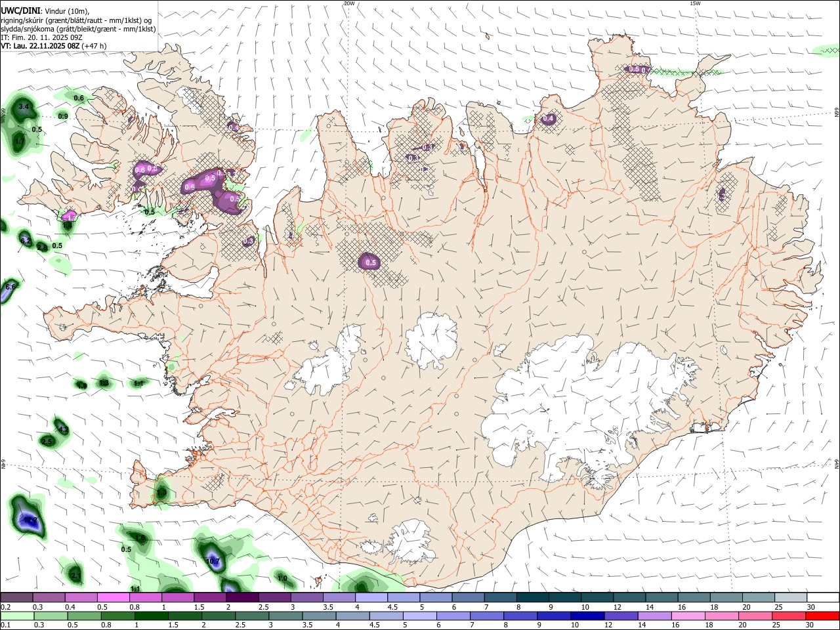
Task: Click the 'slydda/snjókoma' legend description line
Action: point(78,29)
